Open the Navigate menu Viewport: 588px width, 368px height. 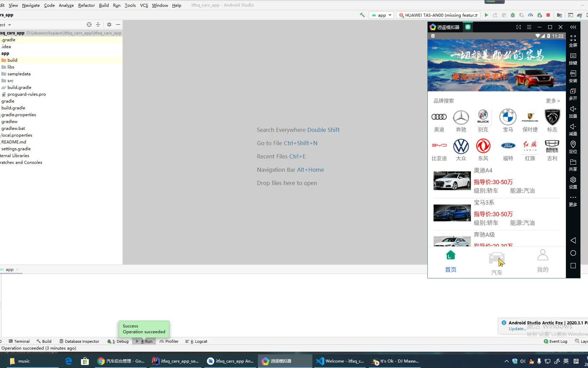pyautogui.click(x=31, y=5)
